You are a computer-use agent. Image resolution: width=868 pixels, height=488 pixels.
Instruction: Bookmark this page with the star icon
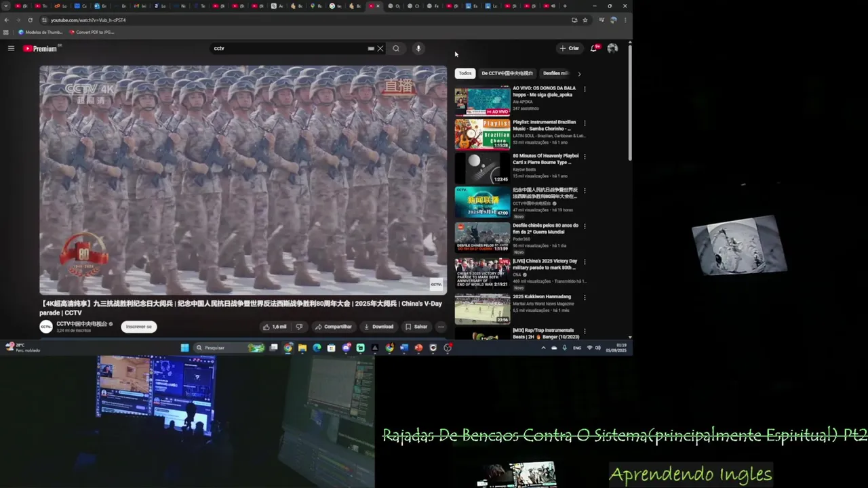(x=585, y=20)
